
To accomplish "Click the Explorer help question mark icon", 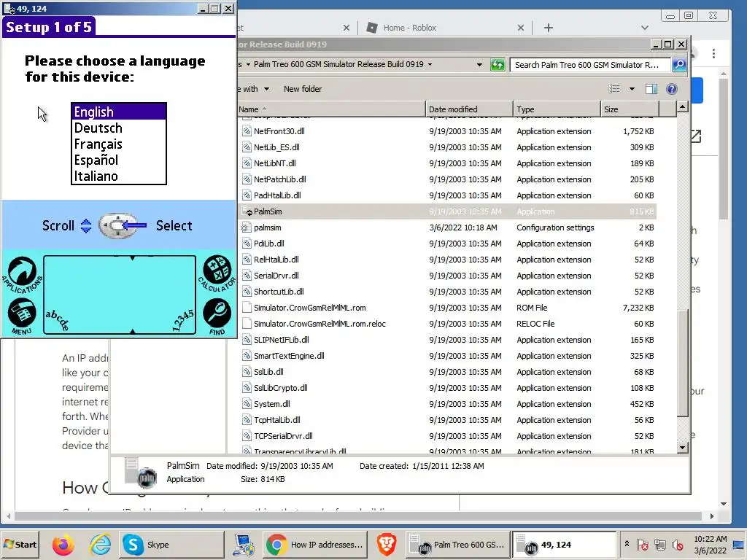I will click(x=672, y=89).
